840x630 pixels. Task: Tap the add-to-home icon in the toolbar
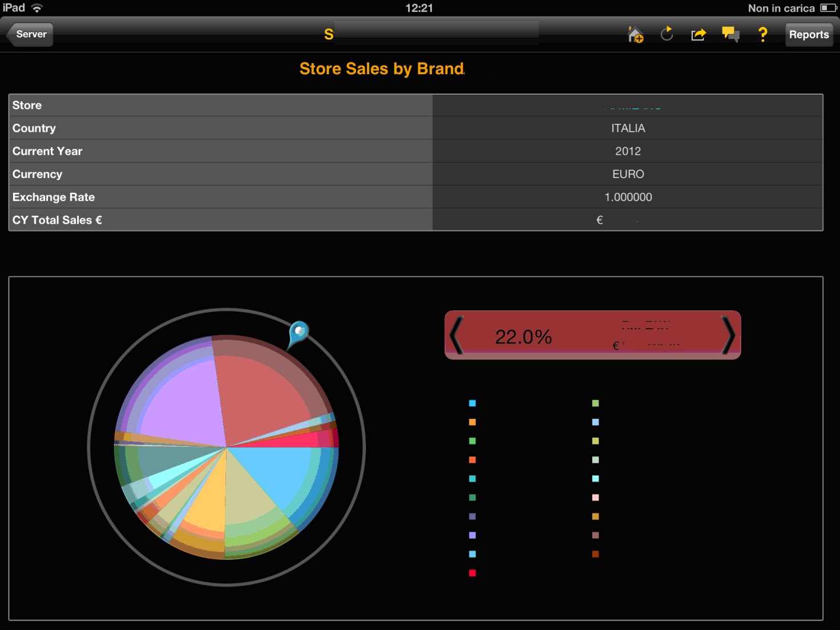click(x=635, y=35)
